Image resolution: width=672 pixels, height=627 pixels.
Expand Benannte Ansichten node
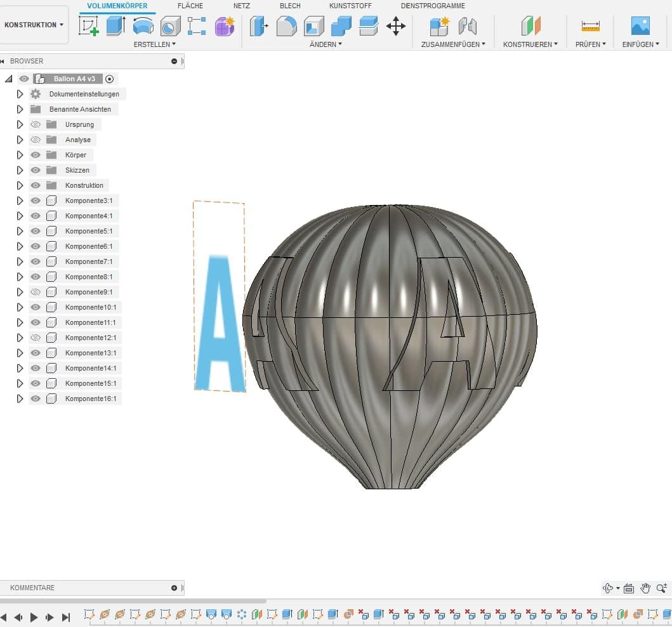pyautogui.click(x=20, y=109)
